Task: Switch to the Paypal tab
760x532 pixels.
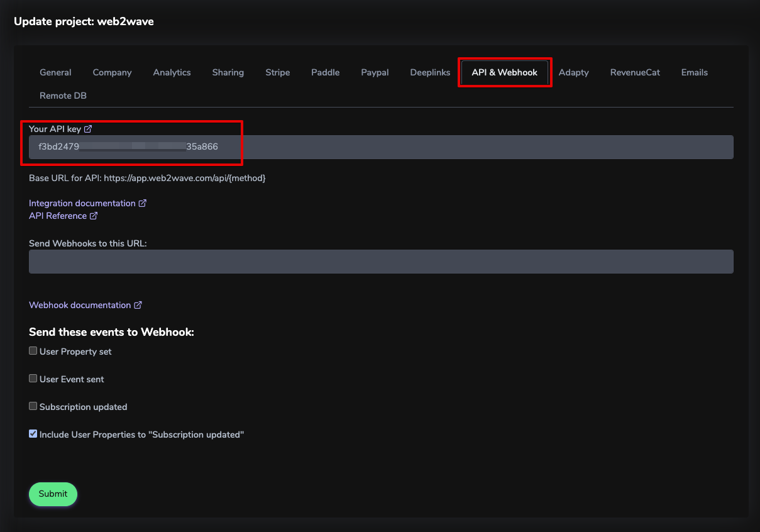Action: [375, 72]
